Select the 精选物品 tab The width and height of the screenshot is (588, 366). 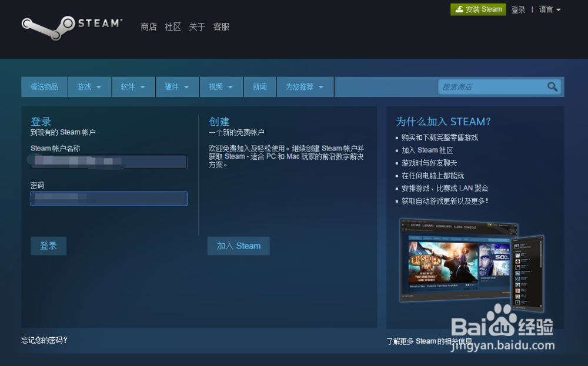pyautogui.click(x=44, y=87)
